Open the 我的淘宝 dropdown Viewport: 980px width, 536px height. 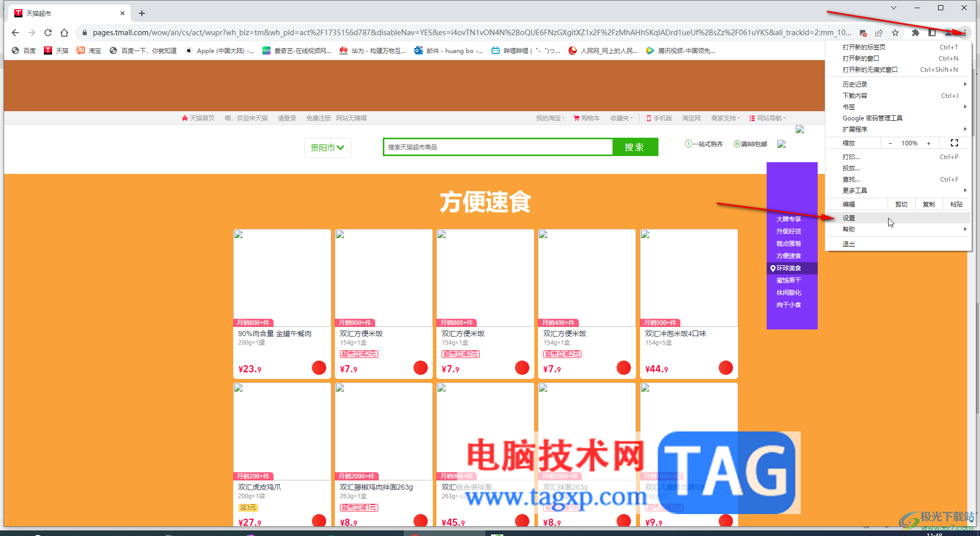click(x=550, y=118)
